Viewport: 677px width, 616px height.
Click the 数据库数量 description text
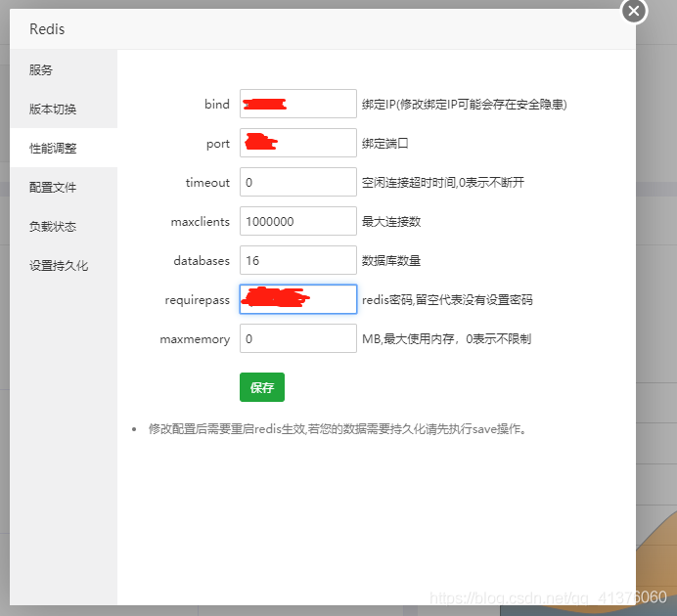pyautogui.click(x=391, y=260)
